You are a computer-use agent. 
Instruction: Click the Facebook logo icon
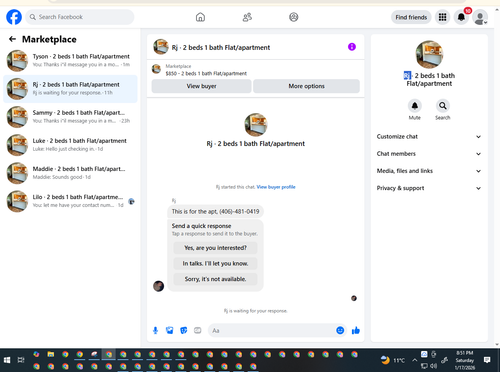[x=14, y=17]
